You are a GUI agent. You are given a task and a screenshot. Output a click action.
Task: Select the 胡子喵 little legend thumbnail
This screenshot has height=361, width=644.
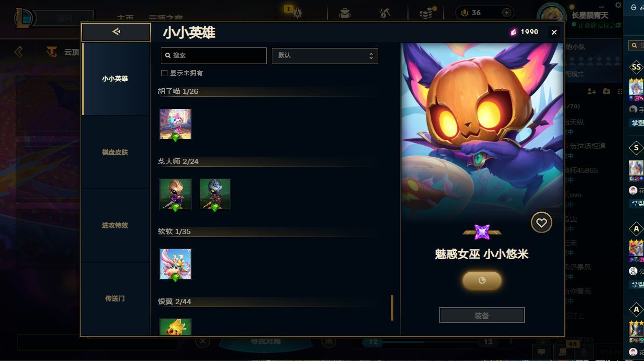(175, 124)
